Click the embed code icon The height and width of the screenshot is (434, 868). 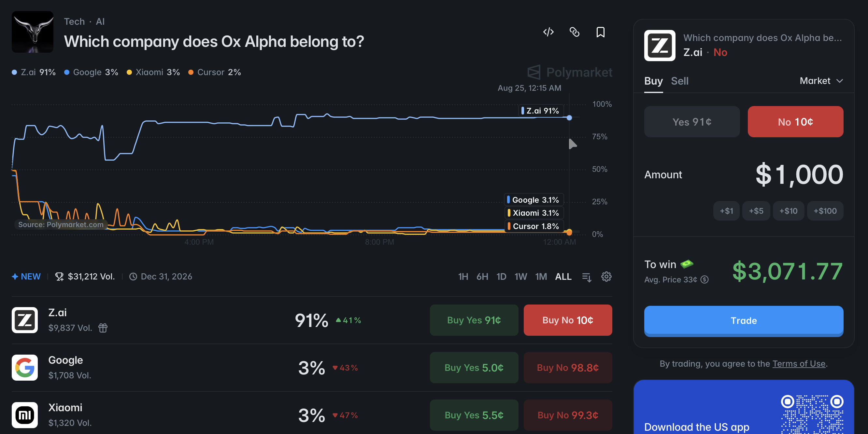pyautogui.click(x=548, y=32)
